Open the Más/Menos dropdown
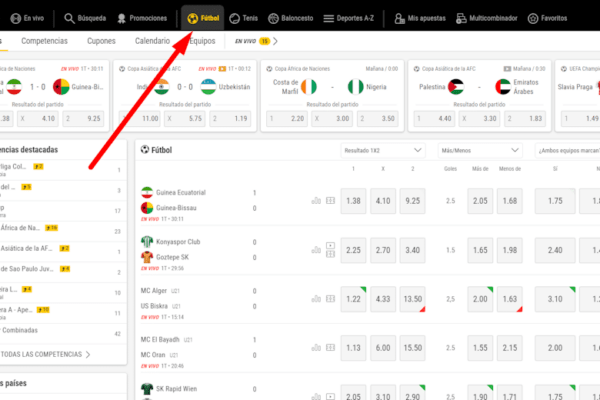The width and height of the screenshot is (600, 400). (480, 150)
